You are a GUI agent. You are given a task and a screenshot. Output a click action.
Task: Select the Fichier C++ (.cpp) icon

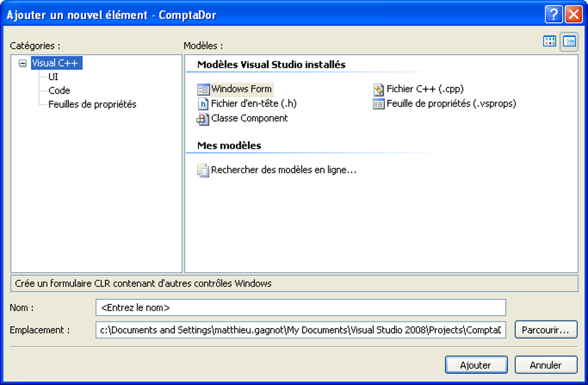(378, 89)
